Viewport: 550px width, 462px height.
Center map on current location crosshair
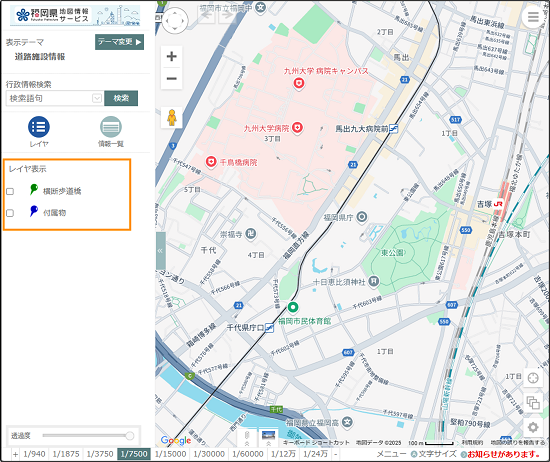pyautogui.click(x=533, y=378)
